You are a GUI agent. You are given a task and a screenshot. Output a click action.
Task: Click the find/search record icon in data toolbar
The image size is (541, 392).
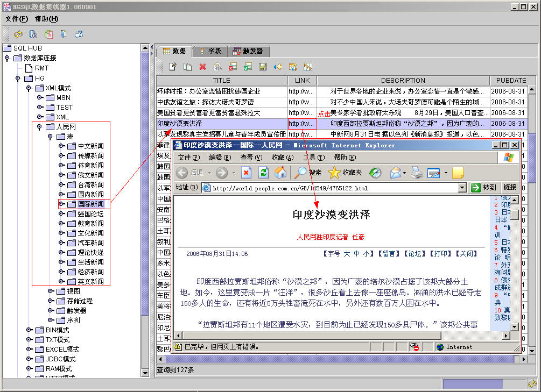(217, 67)
